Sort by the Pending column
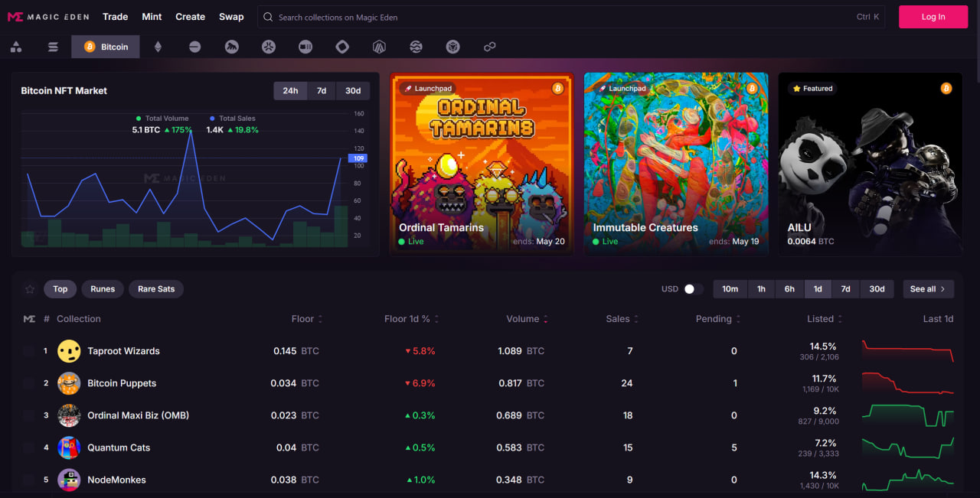This screenshot has width=980, height=498. point(718,319)
